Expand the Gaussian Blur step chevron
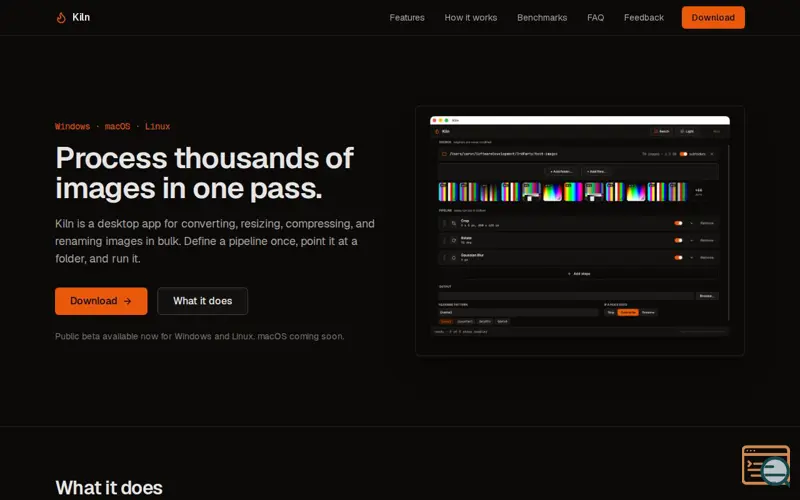Image resolution: width=800 pixels, height=500 pixels. [x=691, y=258]
